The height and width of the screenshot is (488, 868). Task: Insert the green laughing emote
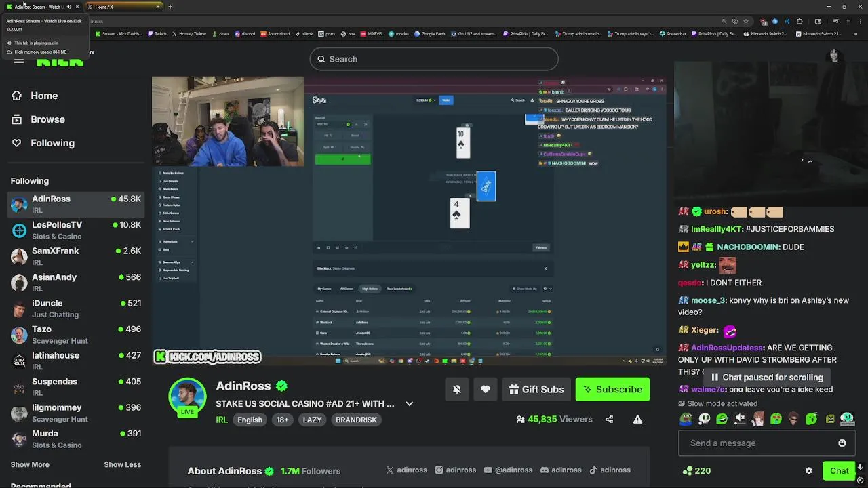[722, 420]
